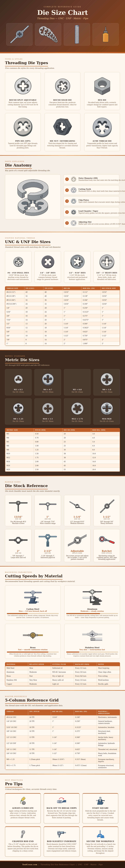Click the #4 – #10 Small Dies icon
Viewport: 125px width, 868px height.
18,262
